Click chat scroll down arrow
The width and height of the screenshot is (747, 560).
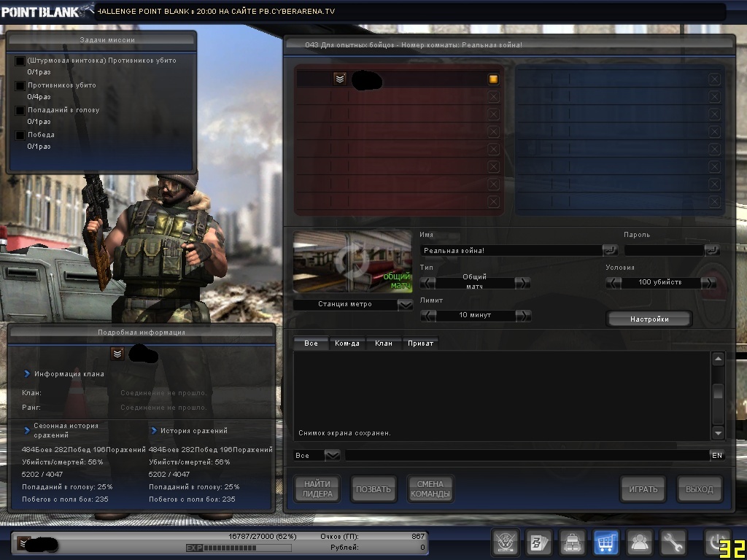point(718,433)
